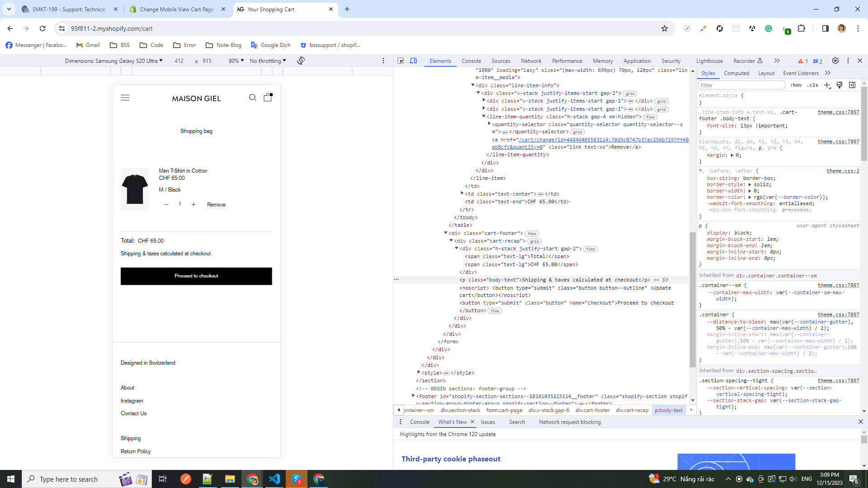Click the new style rule plus icon

[827, 85]
